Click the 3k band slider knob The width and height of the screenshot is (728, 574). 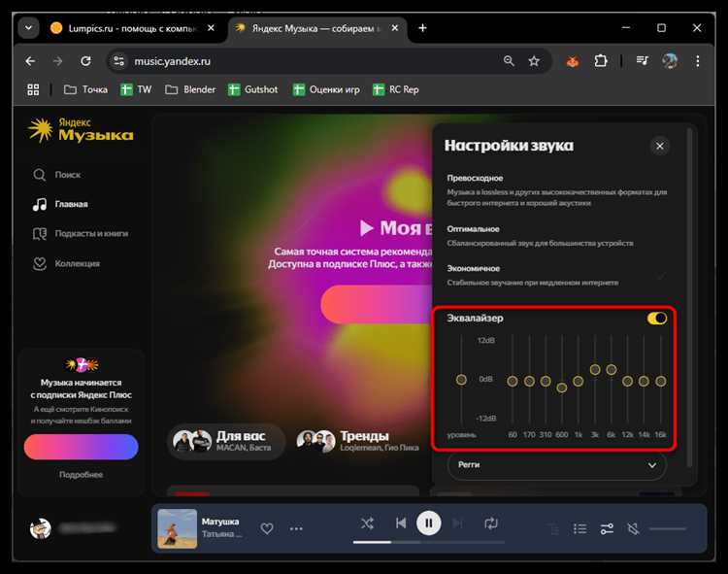pyautogui.click(x=595, y=370)
